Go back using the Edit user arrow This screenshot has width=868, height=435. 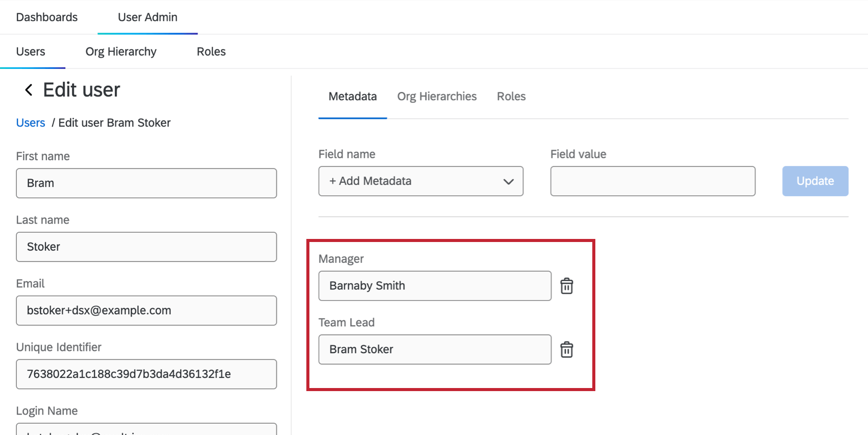(x=29, y=90)
